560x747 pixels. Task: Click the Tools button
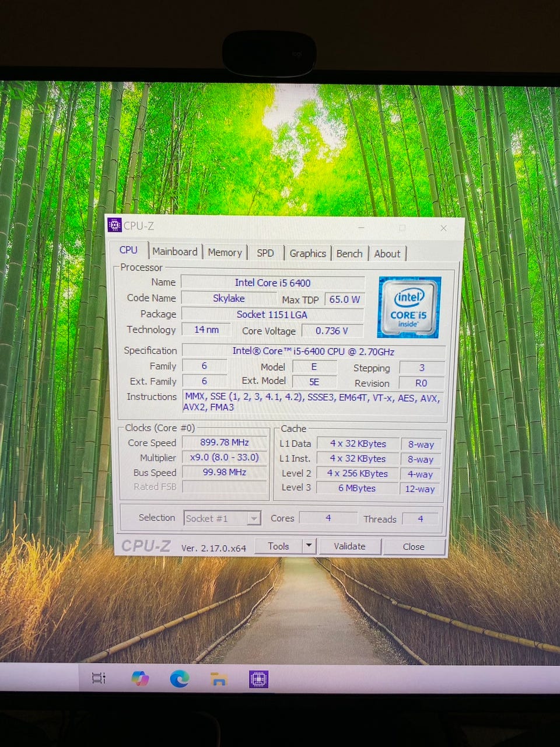[x=278, y=546]
